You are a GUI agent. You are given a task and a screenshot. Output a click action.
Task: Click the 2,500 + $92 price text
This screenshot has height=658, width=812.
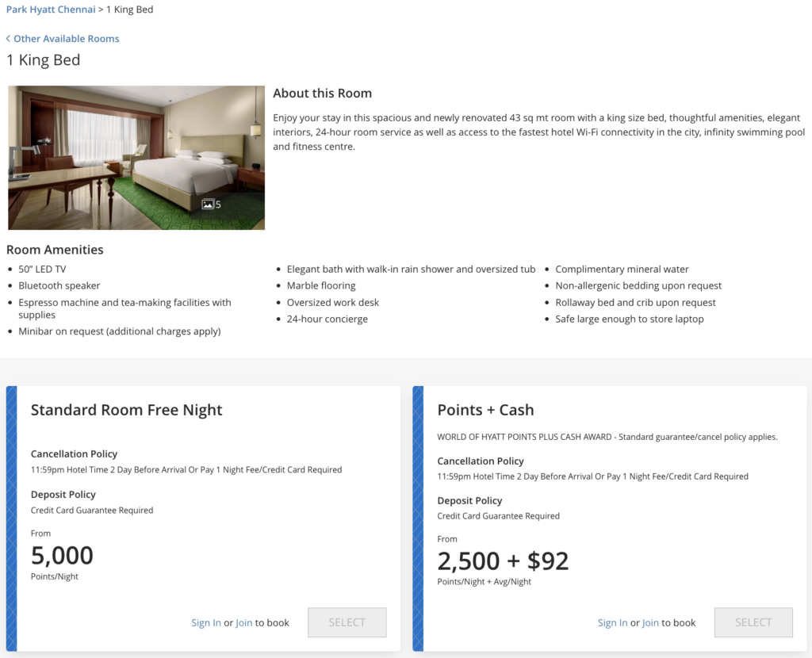pyautogui.click(x=503, y=560)
